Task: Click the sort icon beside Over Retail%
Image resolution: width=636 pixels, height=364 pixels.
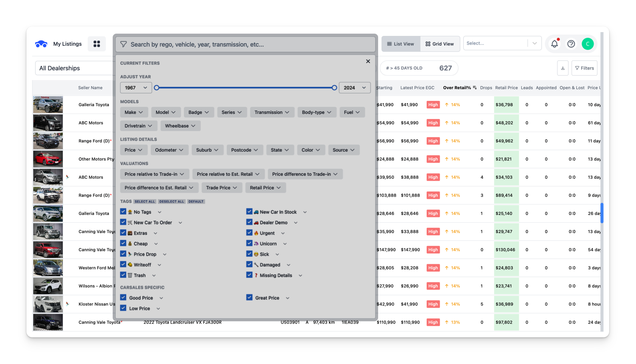Action: click(475, 88)
